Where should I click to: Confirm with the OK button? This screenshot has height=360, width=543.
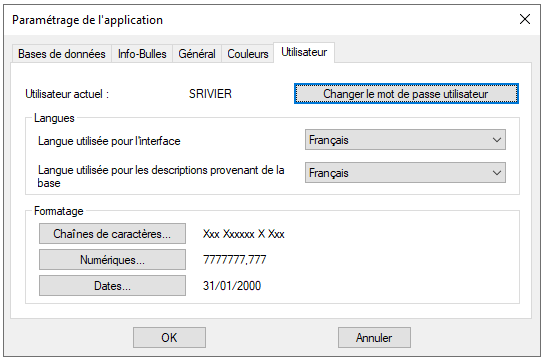coord(169,338)
